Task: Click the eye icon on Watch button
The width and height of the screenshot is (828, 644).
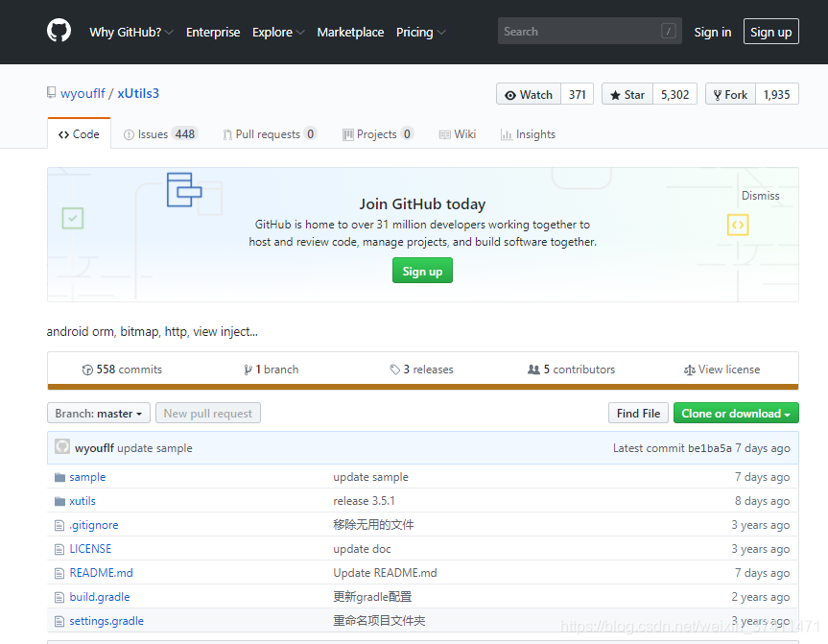Action: click(510, 95)
